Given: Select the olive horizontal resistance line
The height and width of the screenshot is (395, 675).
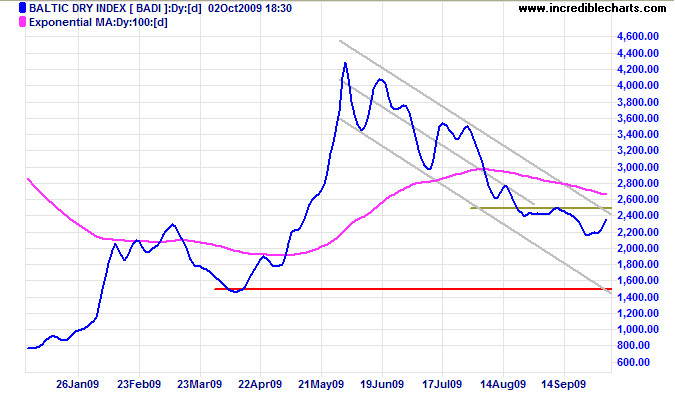Looking at the screenshot, I should tap(541, 208).
